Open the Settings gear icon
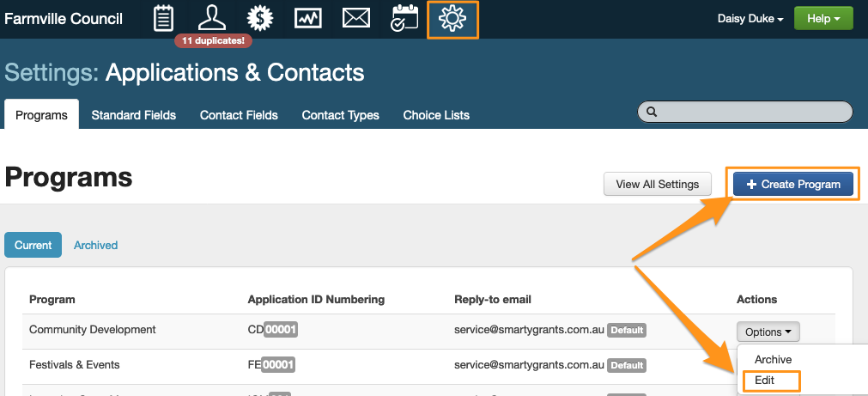This screenshot has width=868, height=396. coord(452,18)
